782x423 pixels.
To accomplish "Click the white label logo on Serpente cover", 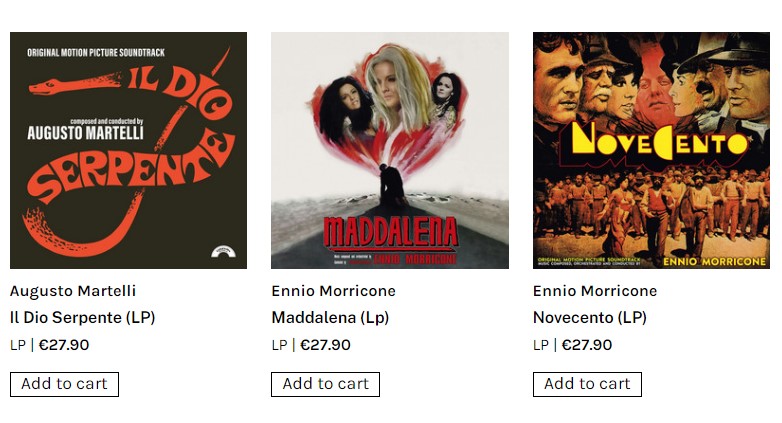I will [223, 251].
